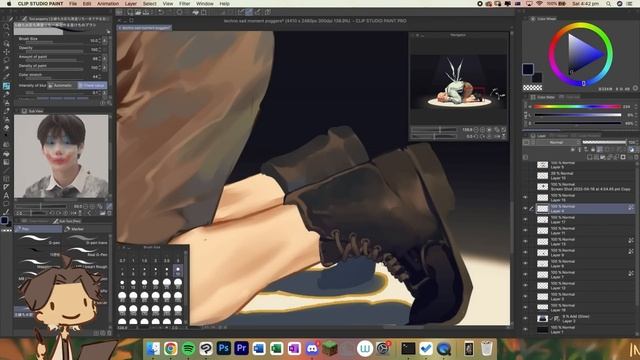
Task: Click the hue slider value stepper
Action: click(637, 107)
